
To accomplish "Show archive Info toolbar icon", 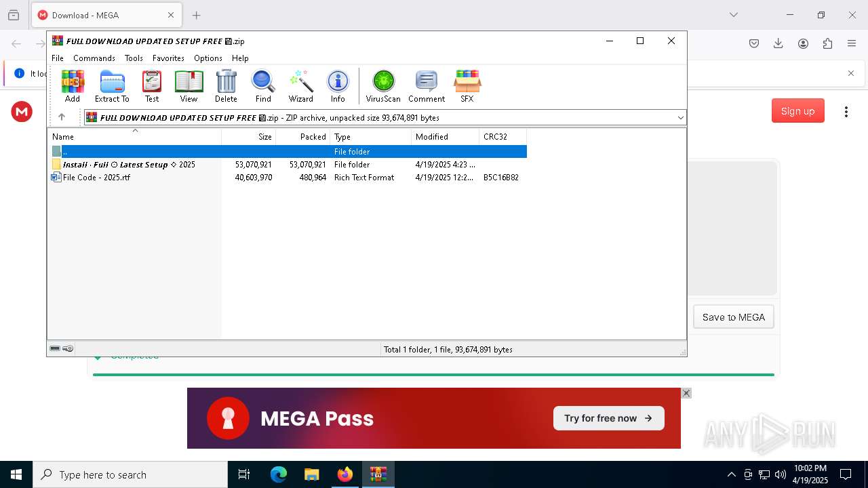I will point(338,86).
